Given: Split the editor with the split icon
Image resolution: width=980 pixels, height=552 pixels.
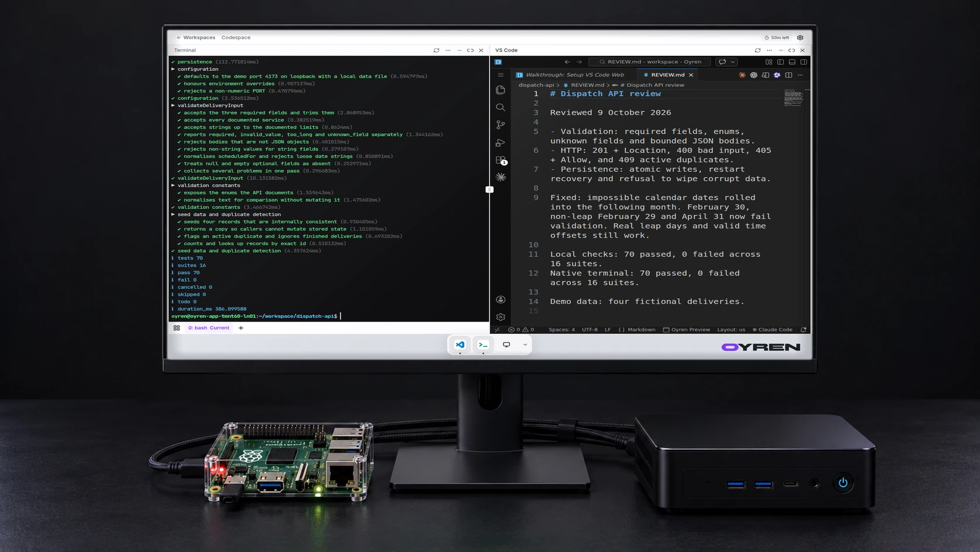Looking at the screenshot, I should [789, 75].
